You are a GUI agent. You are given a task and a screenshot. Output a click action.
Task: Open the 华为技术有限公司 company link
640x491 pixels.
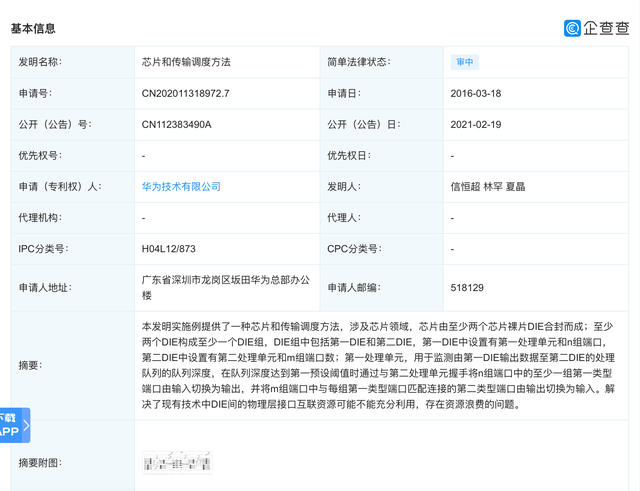click(x=181, y=187)
